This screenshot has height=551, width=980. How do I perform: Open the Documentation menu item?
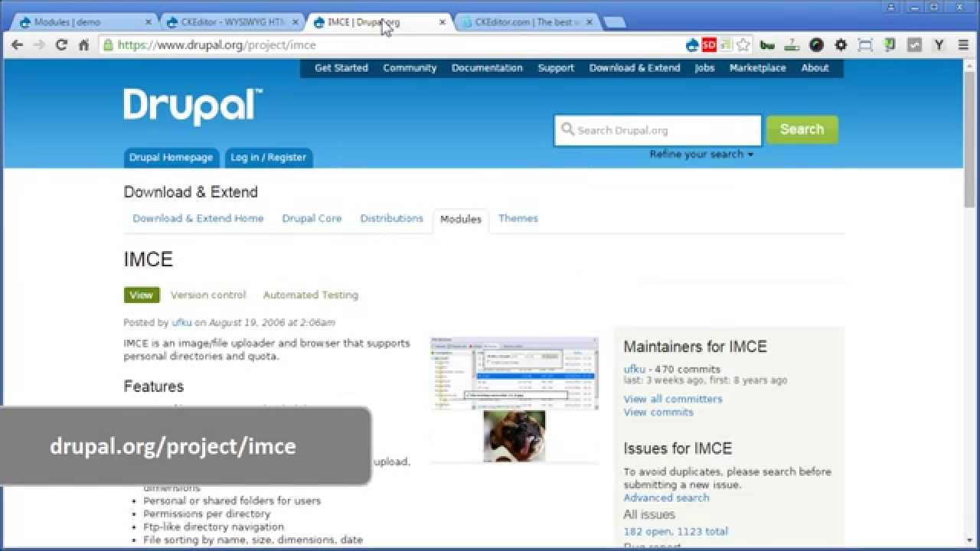[487, 67]
